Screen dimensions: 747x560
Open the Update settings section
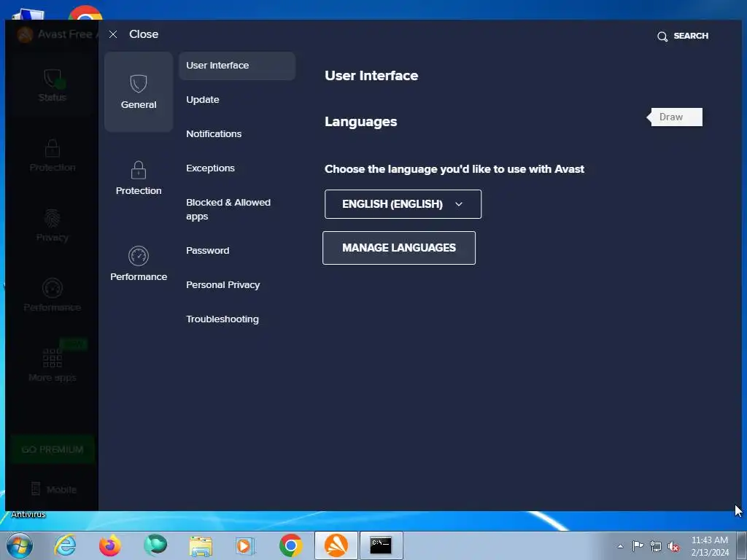(203, 99)
